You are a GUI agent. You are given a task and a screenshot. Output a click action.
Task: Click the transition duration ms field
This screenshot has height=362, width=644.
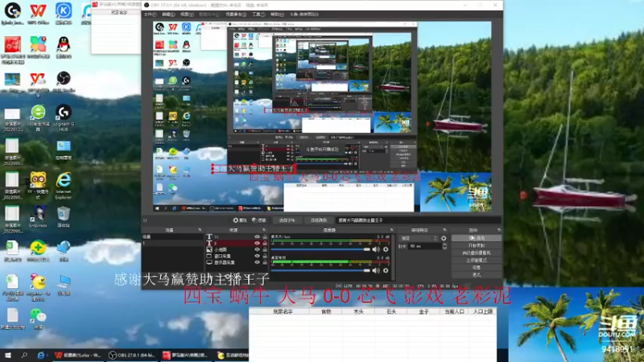click(425, 246)
